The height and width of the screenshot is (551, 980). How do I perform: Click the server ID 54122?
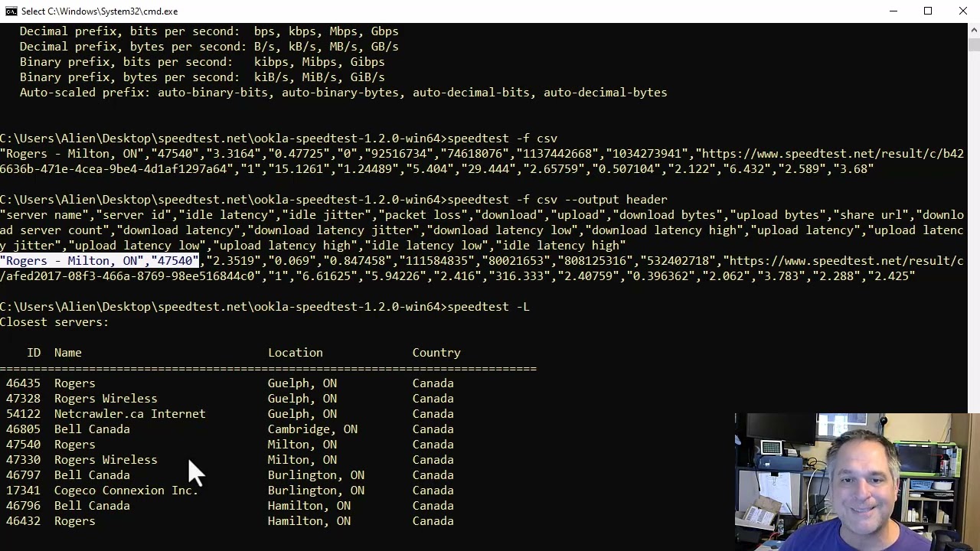[x=23, y=413]
